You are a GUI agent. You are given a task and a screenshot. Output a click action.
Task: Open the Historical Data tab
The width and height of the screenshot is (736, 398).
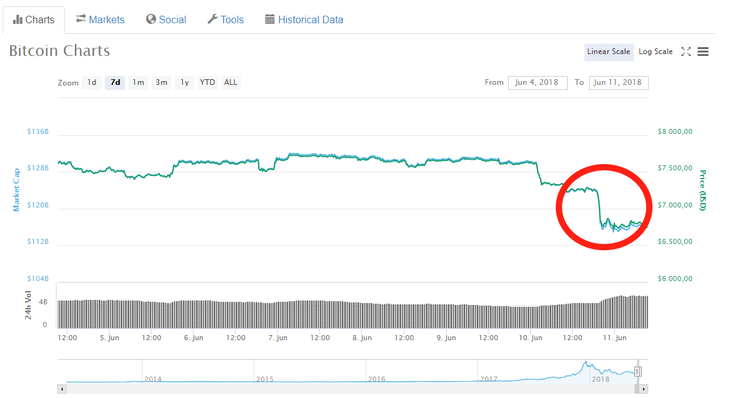[x=304, y=20]
